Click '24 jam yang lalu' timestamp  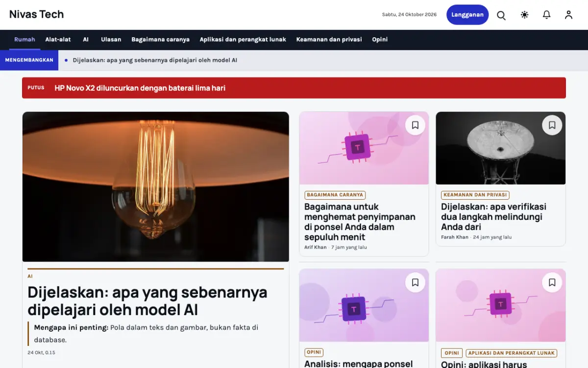pyautogui.click(x=492, y=237)
